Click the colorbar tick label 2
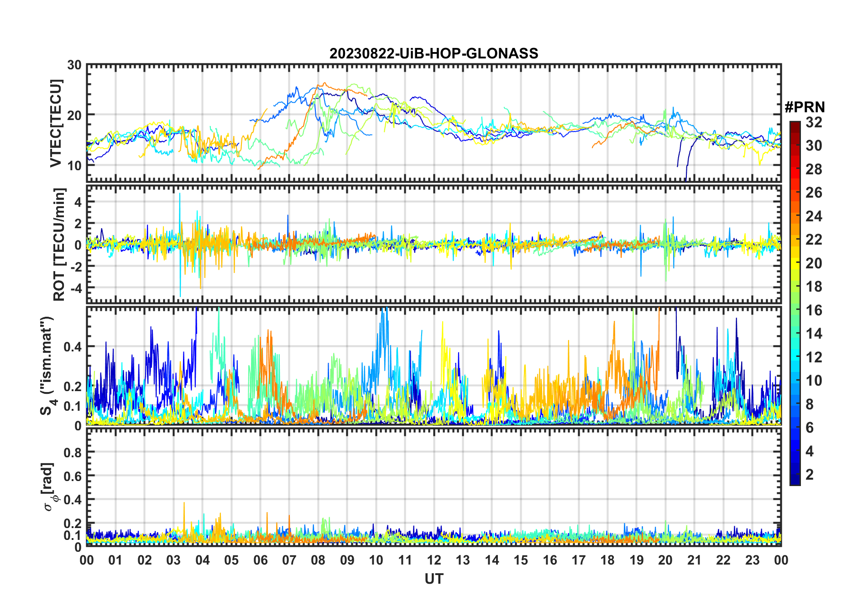The width and height of the screenshot is (868, 607). click(810, 475)
